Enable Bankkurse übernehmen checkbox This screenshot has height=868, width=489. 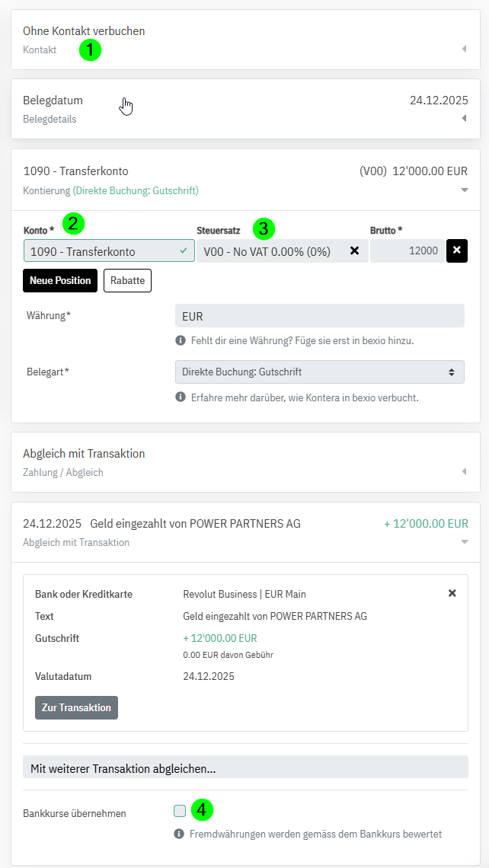click(180, 811)
